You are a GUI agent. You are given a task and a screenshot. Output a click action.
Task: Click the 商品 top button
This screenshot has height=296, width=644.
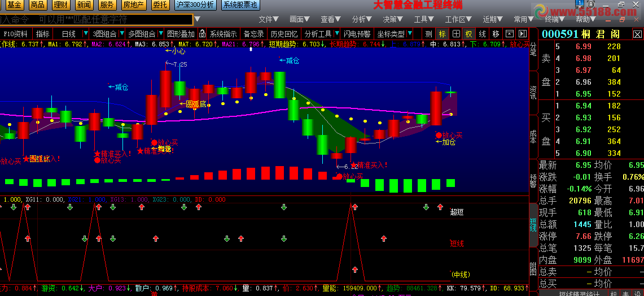(38, 5)
